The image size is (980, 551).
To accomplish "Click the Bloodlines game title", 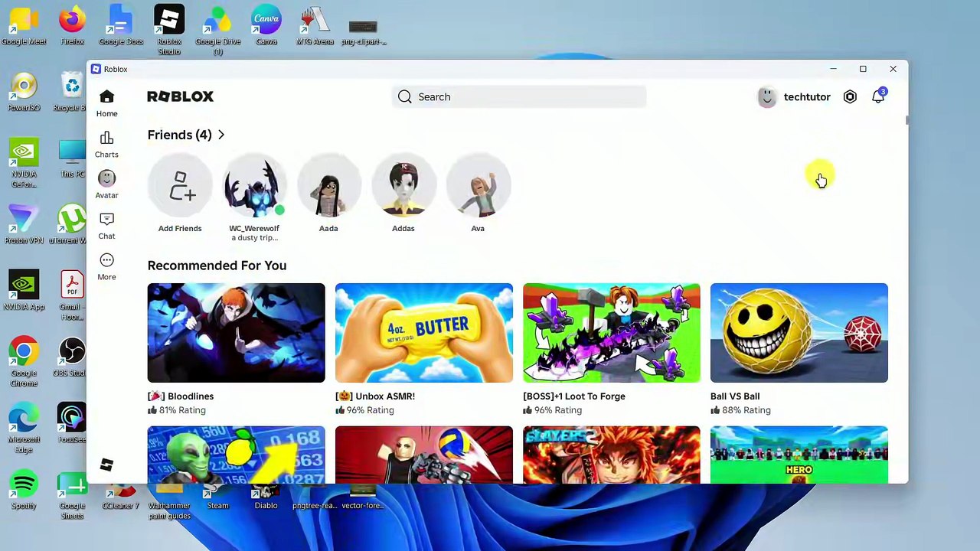I will [x=181, y=396].
